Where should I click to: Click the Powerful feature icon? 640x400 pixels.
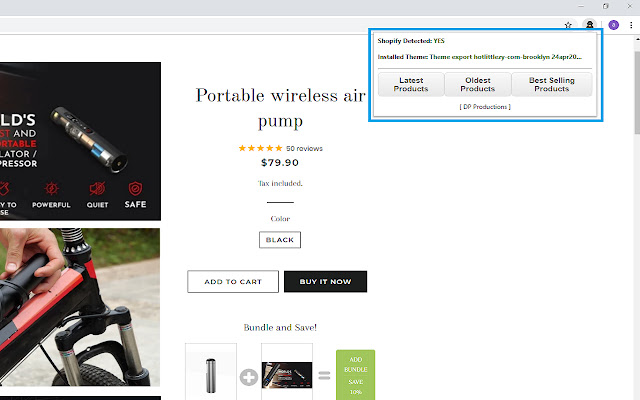click(51, 189)
